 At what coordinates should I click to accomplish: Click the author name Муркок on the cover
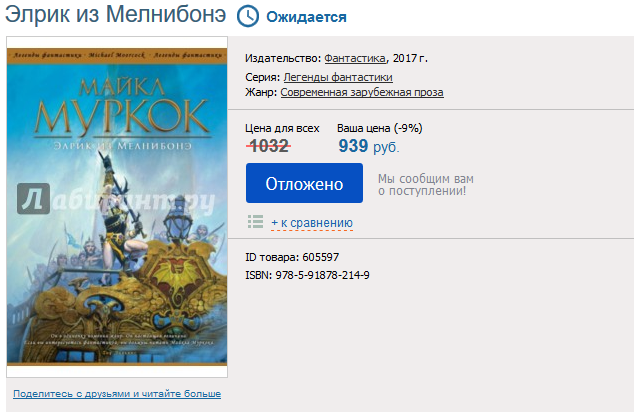pyautogui.click(x=122, y=116)
